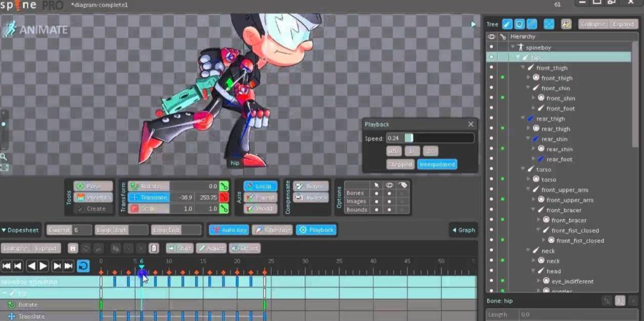This screenshot has height=321, width=644.
Task: Click the copy icon in dopesheet toolbar
Action: pyautogui.click(x=116, y=248)
